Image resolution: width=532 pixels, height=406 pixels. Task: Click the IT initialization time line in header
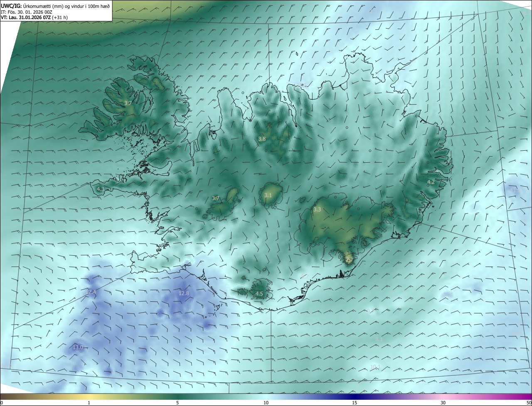click(x=27, y=12)
